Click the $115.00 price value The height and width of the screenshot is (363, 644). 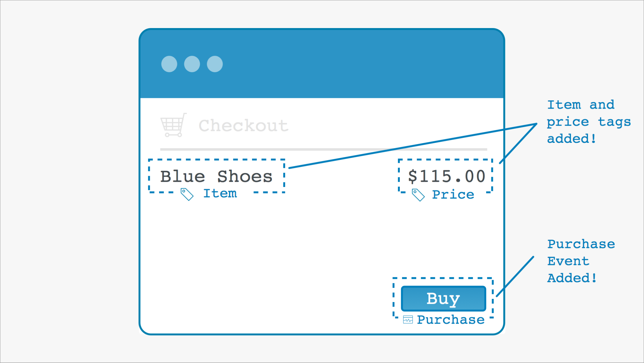pos(447,176)
